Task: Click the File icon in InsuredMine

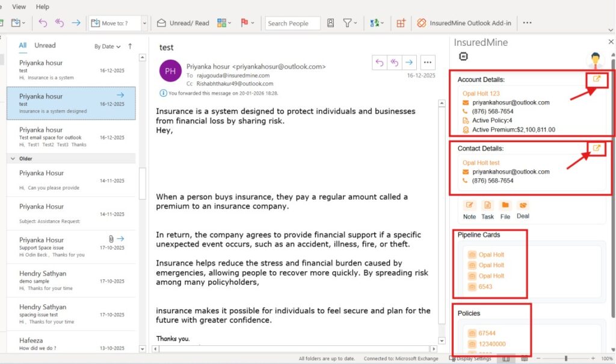Action: point(505,206)
